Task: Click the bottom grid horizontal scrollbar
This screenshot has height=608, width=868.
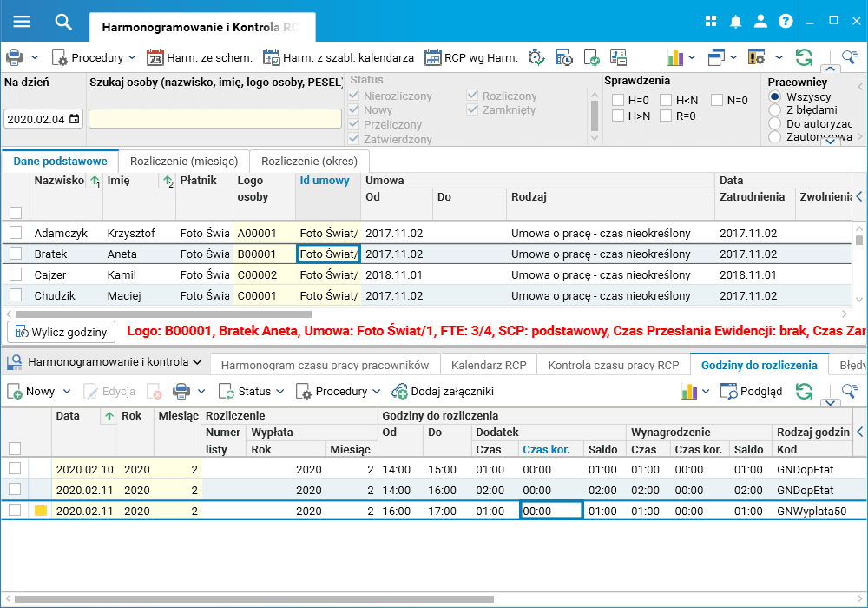Action: pos(254,599)
